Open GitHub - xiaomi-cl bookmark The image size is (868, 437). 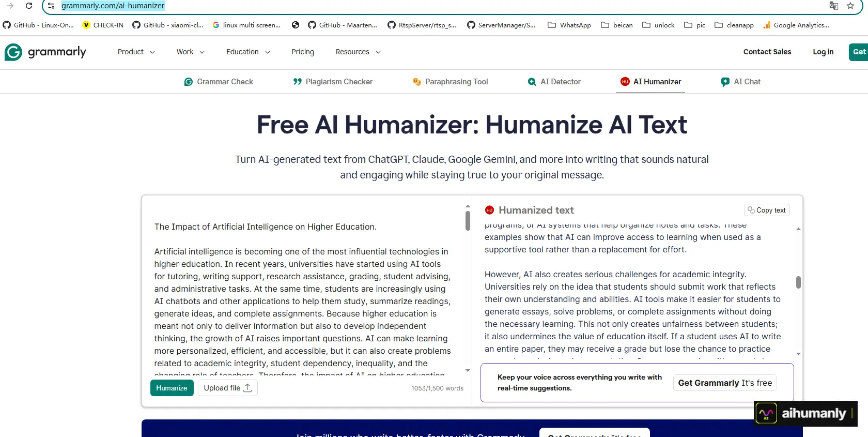tap(168, 25)
